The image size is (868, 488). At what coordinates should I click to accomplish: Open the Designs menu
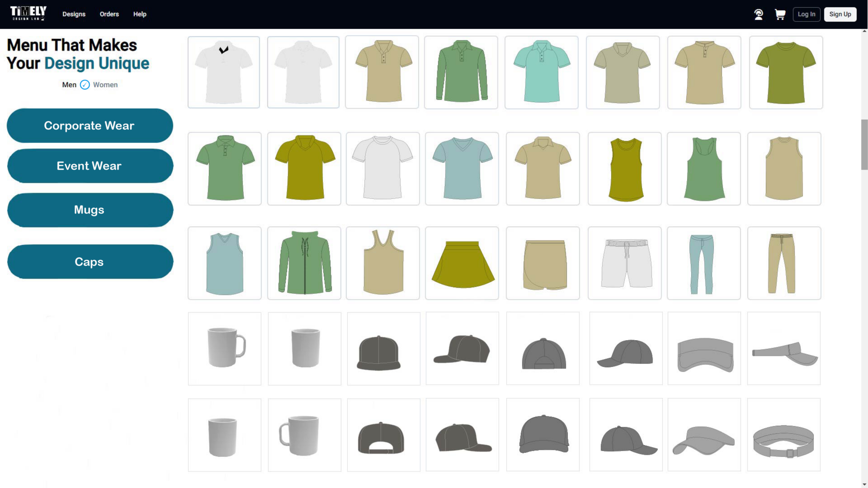point(73,14)
